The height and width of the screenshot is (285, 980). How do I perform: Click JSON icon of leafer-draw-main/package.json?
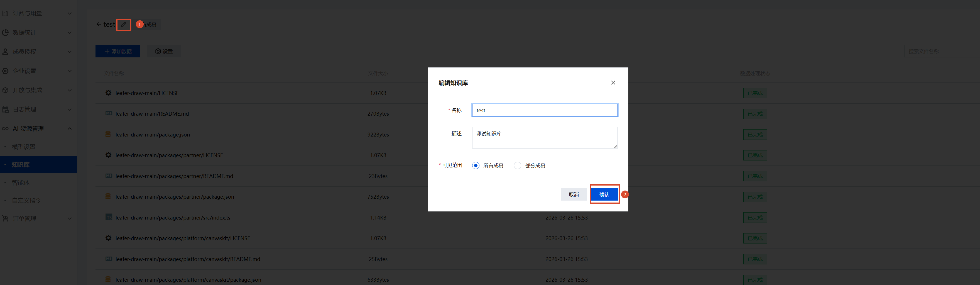(x=108, y=134)
